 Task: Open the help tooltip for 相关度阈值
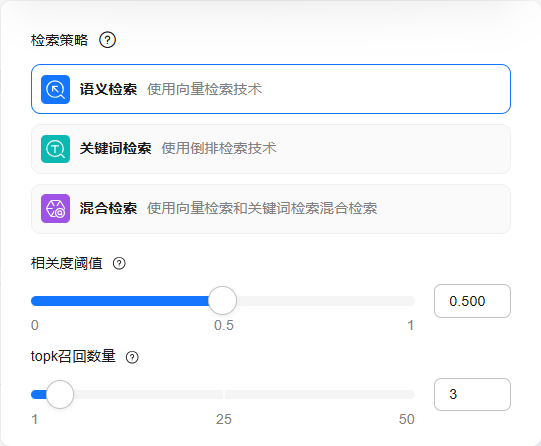119,264
